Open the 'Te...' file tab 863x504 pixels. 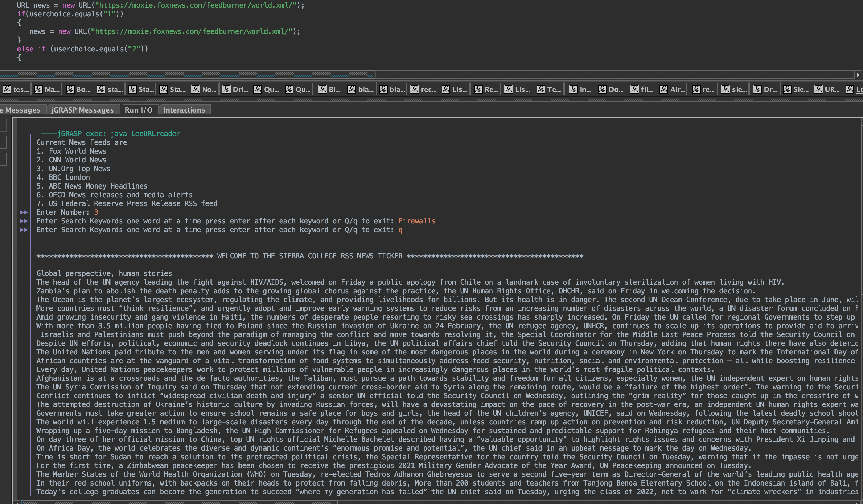549,89
